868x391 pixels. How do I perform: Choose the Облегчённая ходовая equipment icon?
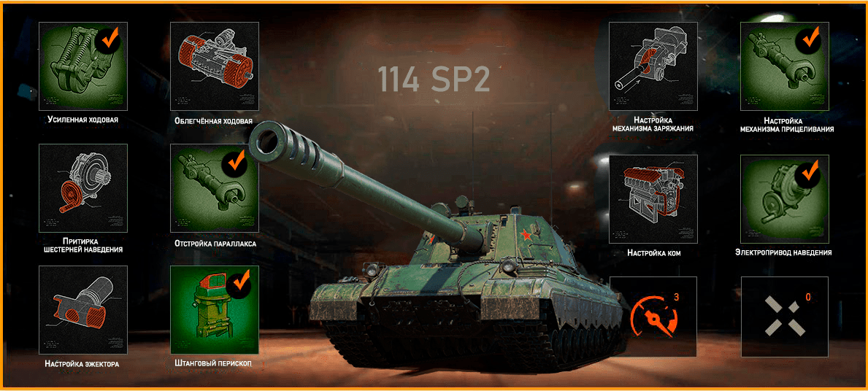214,66
